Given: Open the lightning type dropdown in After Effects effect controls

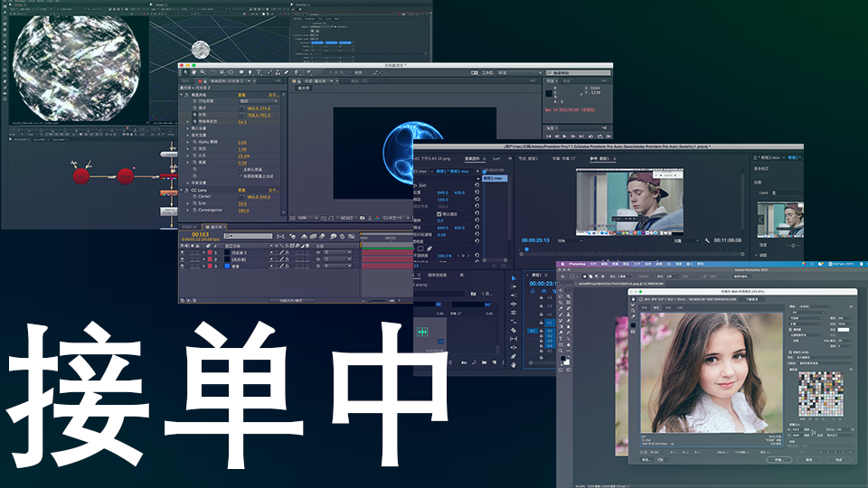Looking at the screenshot, I should coord(259,101).
